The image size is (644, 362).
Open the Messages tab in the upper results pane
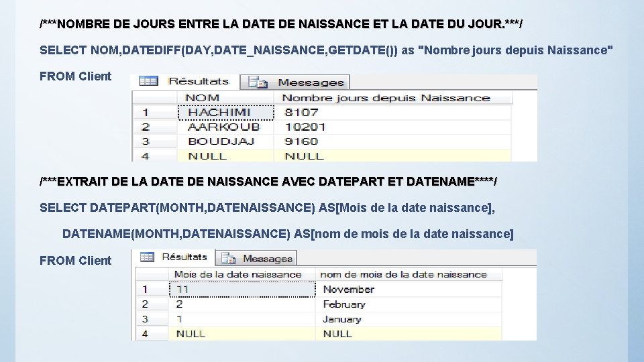coord(295,82)
